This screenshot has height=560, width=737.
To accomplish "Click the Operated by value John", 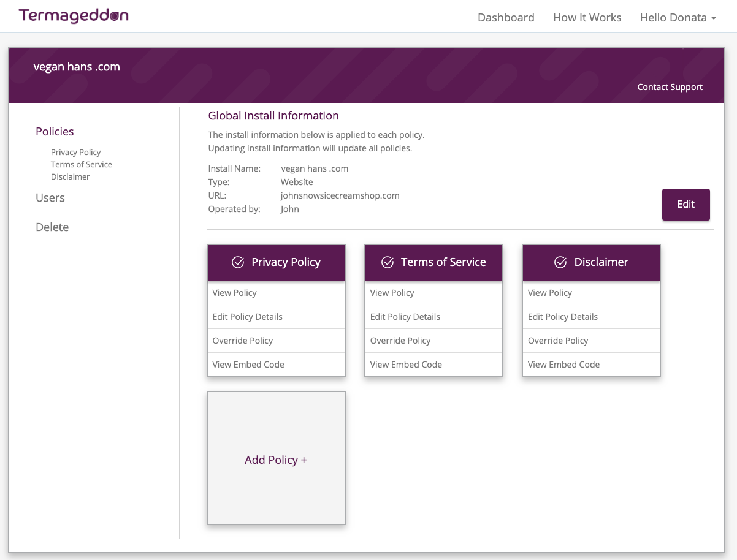I will tap(290, 209).
